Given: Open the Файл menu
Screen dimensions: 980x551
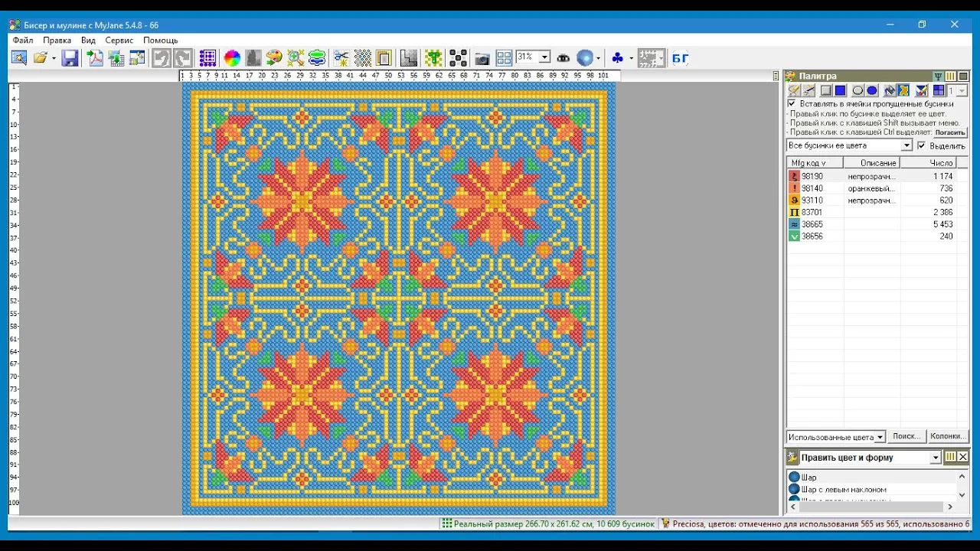Looking at the screenshot, I should point(22,40).
